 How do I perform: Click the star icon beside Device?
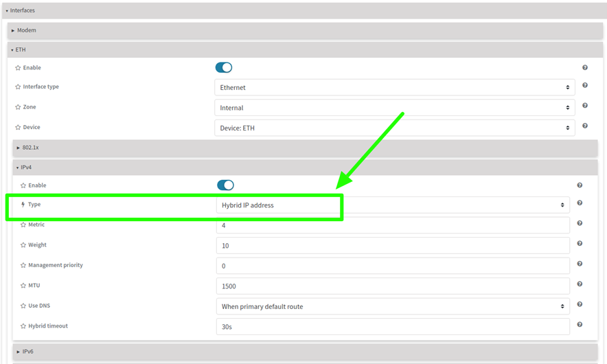18,127
